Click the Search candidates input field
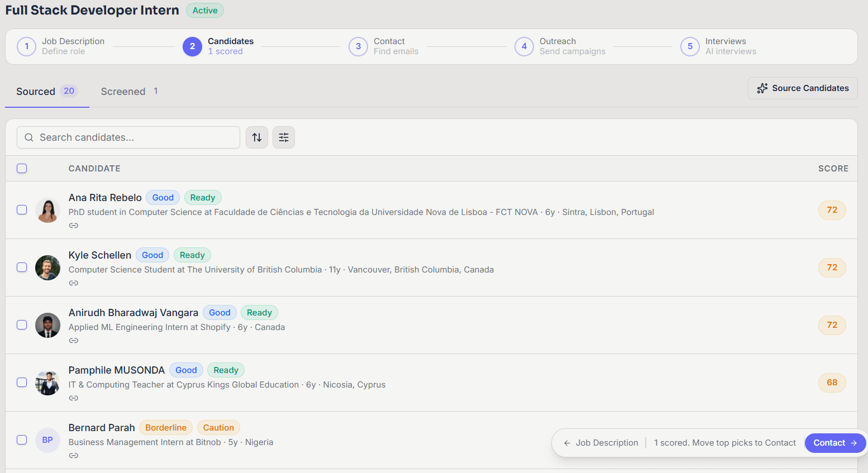Viewport: 868px width, 473px height. (x=128, y=137)
